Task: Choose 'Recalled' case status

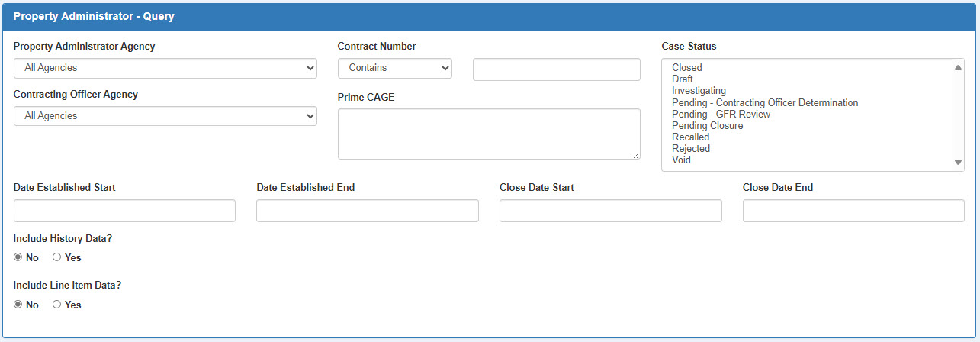Action: pyautogui.click(x=690, y=137)
